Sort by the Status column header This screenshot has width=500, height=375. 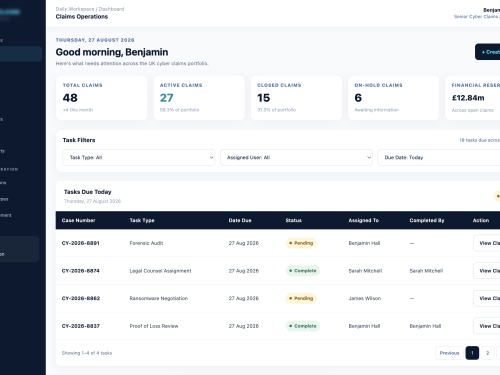294,220
